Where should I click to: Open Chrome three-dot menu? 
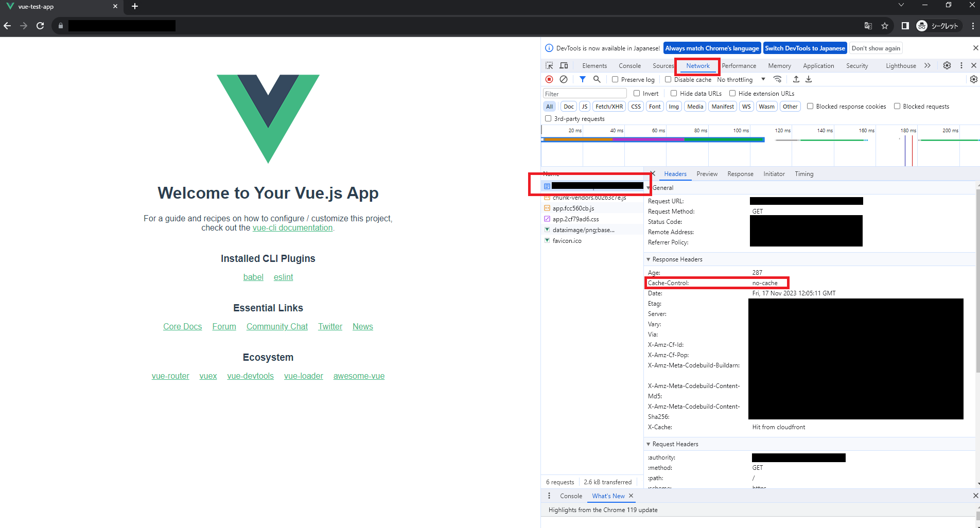point(973,26)
